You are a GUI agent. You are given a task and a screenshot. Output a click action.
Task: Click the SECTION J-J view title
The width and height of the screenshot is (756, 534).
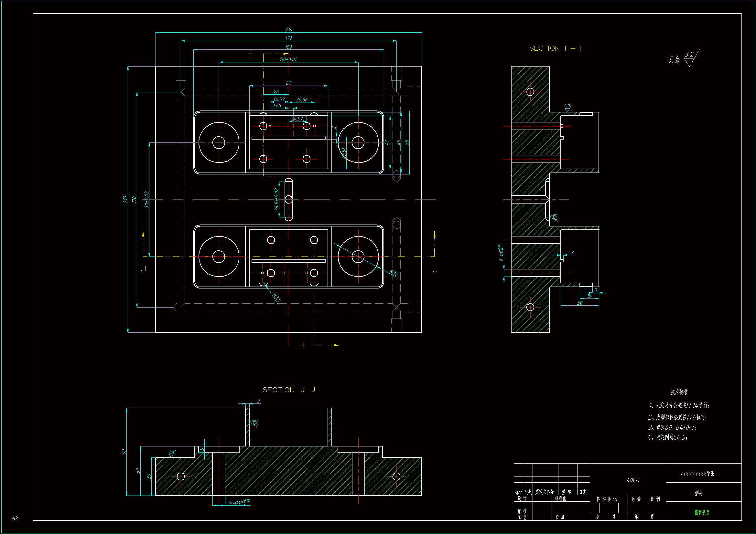click(289, 390)
